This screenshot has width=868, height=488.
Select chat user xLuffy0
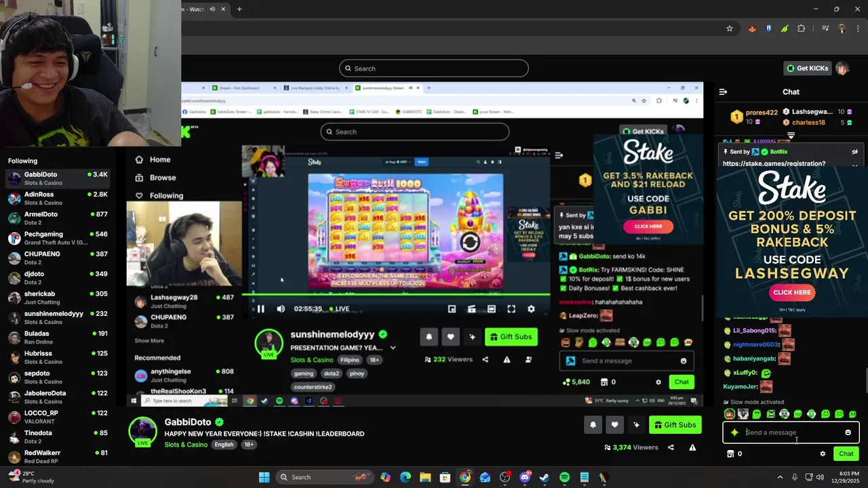745,373
